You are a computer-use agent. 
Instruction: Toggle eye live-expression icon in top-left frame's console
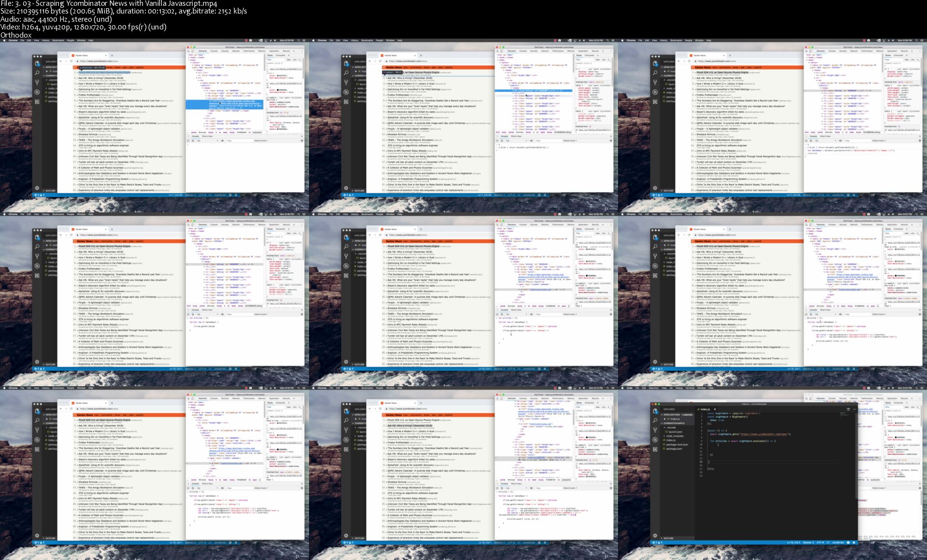(x=222, y=140)
